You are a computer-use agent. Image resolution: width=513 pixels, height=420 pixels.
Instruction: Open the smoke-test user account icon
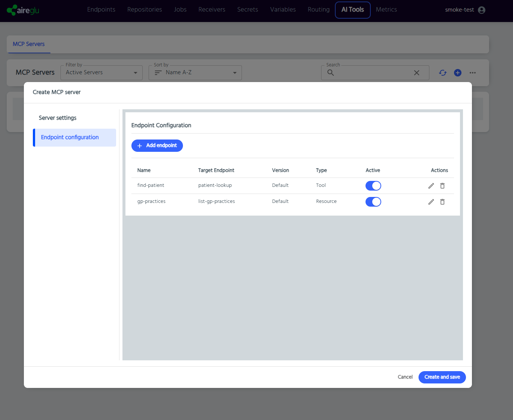(x=482, y=10)
